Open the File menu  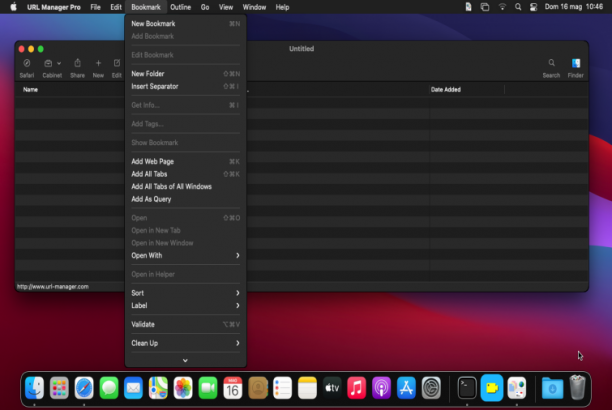click(95, 7)
